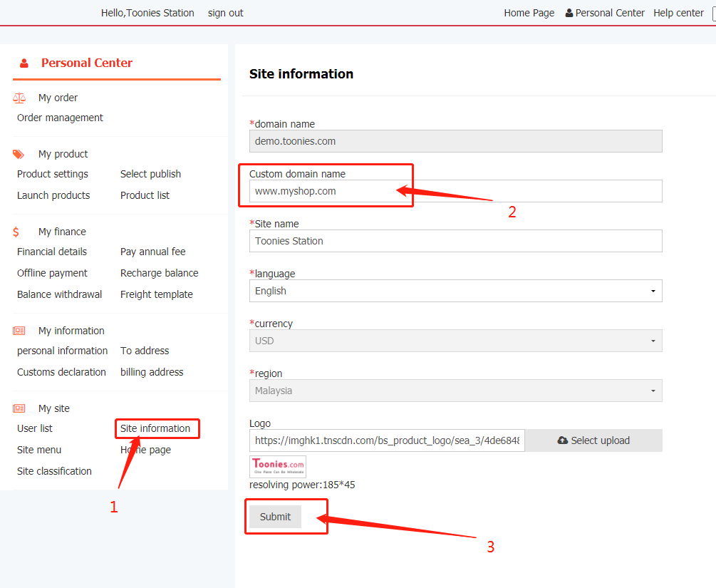
Task: Expand the region dropdown showing Malaysia
Action: tap(455, 391)
